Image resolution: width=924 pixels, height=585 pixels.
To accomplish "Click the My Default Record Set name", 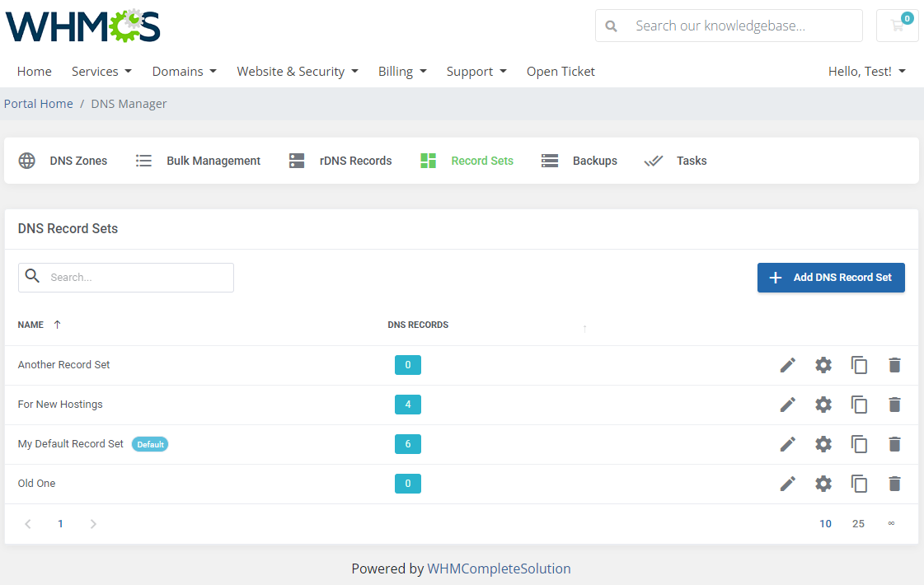I will point(71,443).
